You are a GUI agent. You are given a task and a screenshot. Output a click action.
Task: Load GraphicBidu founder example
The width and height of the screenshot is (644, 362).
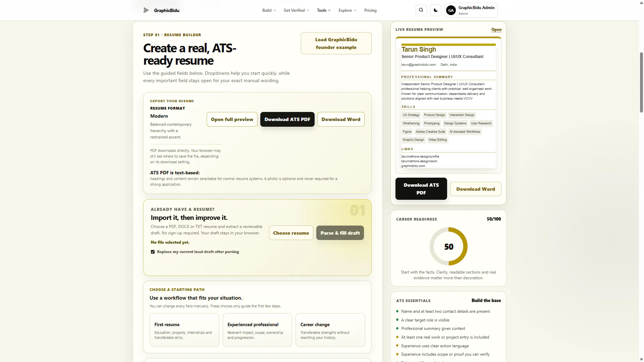click(x=336, y=43)
